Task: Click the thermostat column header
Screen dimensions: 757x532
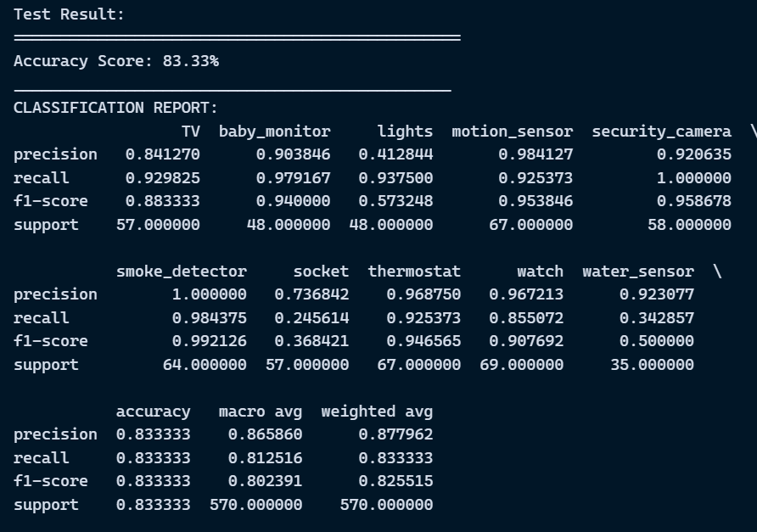Action: (414, 272)
